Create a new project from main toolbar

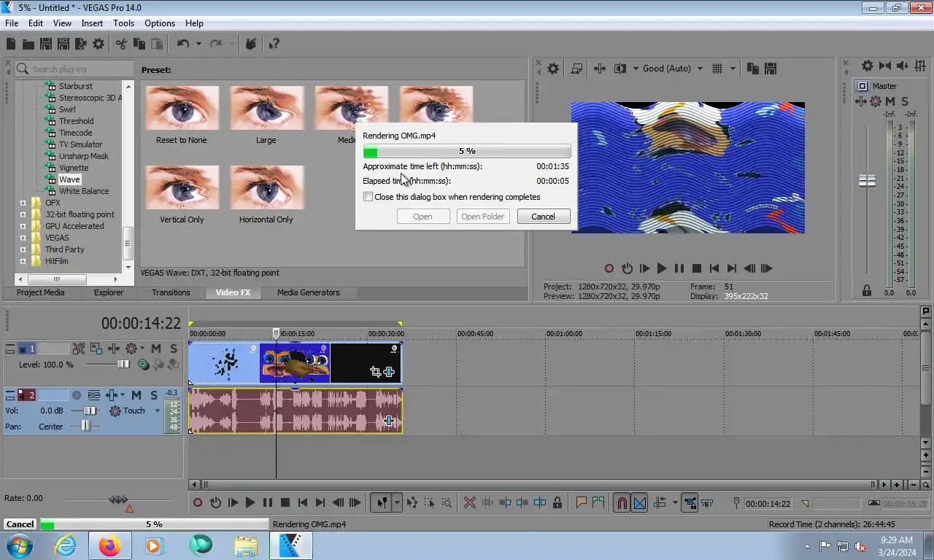point(11,44)
